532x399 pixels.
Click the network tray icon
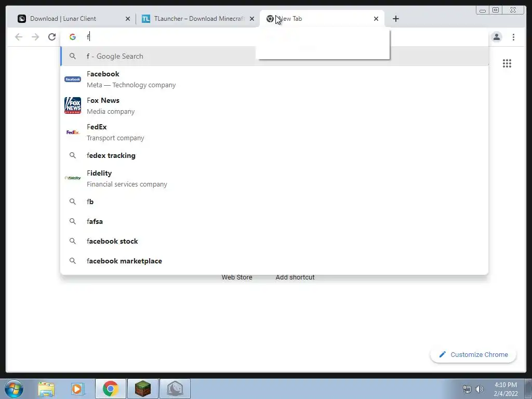[x=467, y=389]
